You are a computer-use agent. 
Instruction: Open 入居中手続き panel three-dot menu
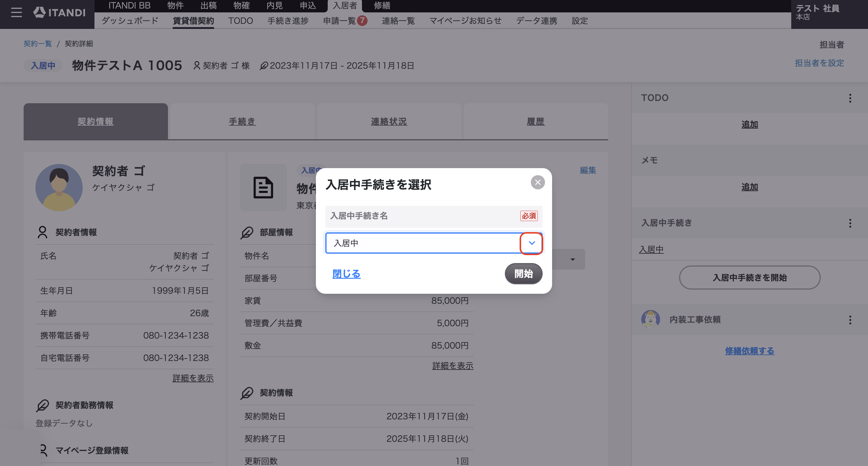pyautogui.click(x=850, y=223)
